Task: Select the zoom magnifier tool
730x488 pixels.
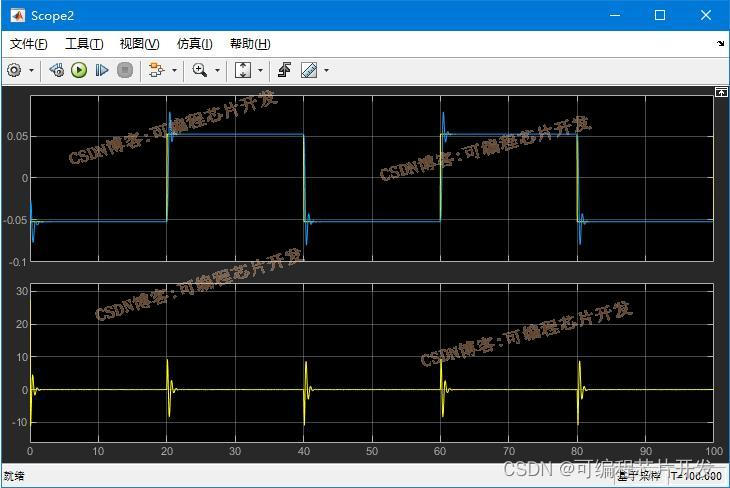Action: click(x=200, y=70)
